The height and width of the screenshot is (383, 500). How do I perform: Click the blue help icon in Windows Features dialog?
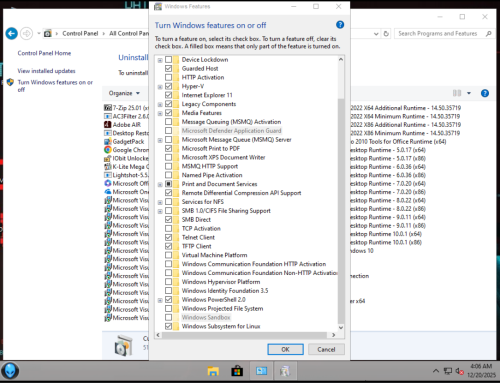click(x=340, y=25)
